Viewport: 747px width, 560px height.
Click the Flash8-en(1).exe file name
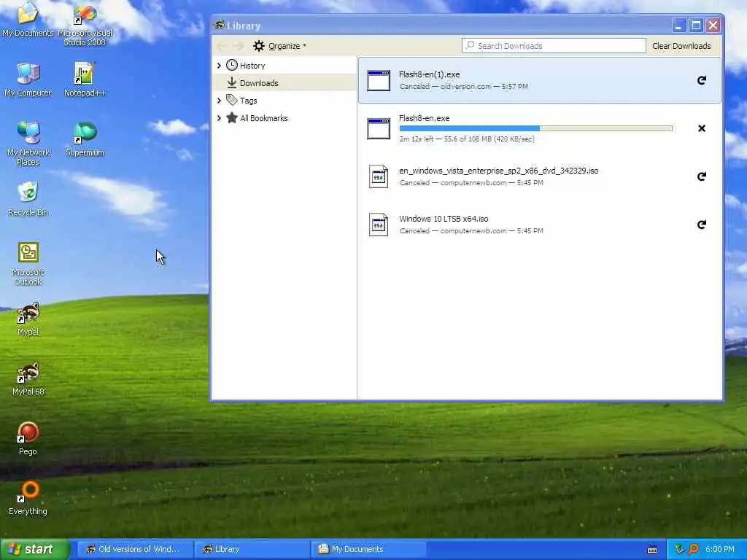429,74
